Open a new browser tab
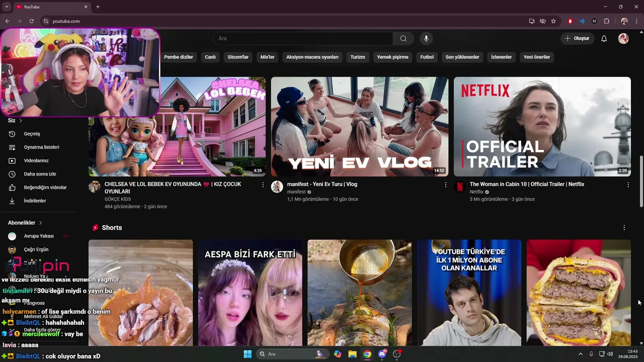 [98, 7]
